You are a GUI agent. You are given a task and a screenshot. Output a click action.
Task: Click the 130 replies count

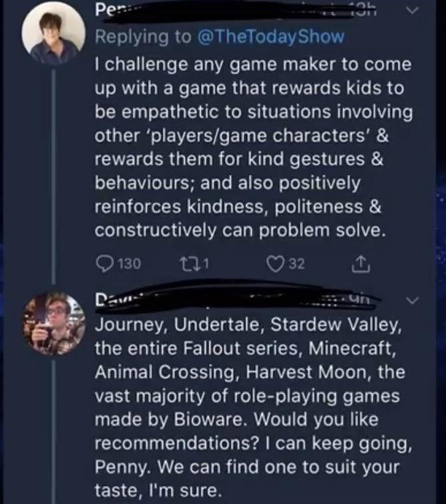130,264
